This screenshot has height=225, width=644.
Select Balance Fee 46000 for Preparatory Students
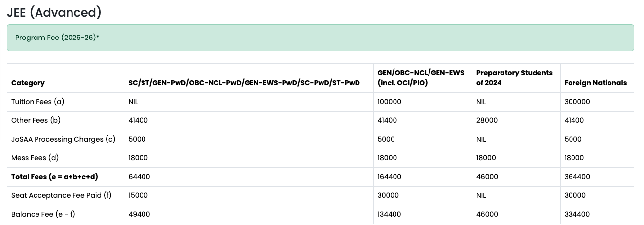coord(487,214)
